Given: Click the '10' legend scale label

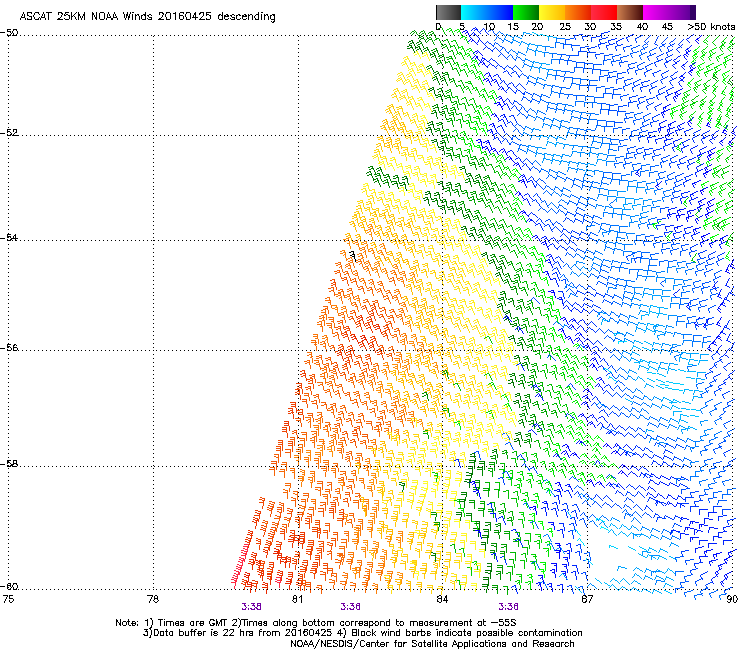Looking at the screenshot, I should click(489, 27).
